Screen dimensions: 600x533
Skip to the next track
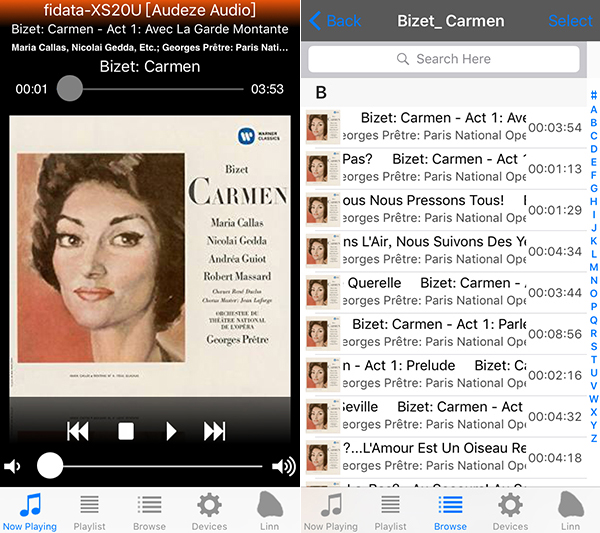[x=214, y=432]
